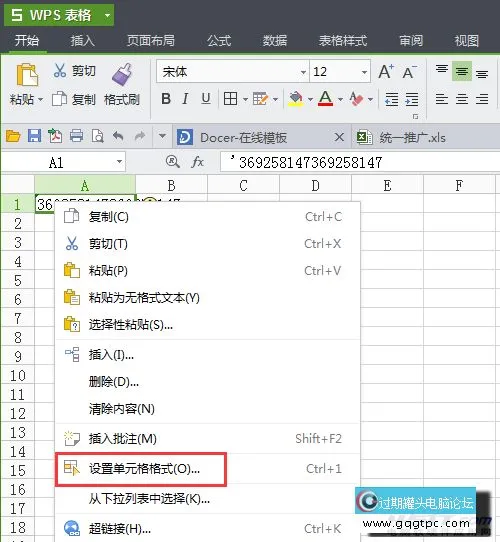Click the draw border table icon
This screenshot has height=542, width=500.
point(260,99)
